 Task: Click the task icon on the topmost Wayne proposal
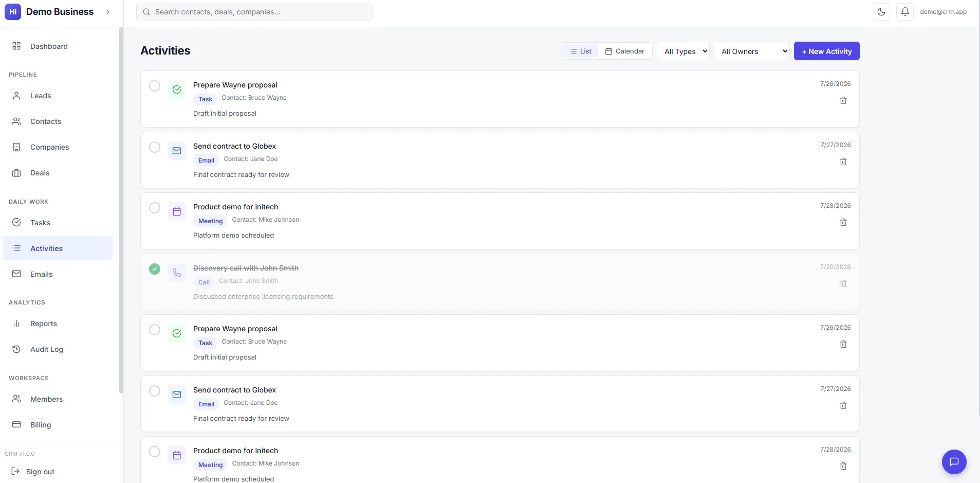click(177, 90)
